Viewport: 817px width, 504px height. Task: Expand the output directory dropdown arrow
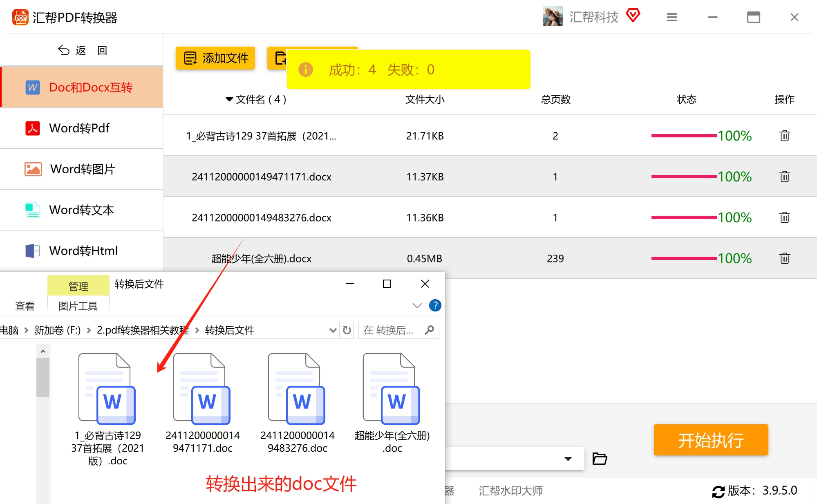[x=568, y=459]
